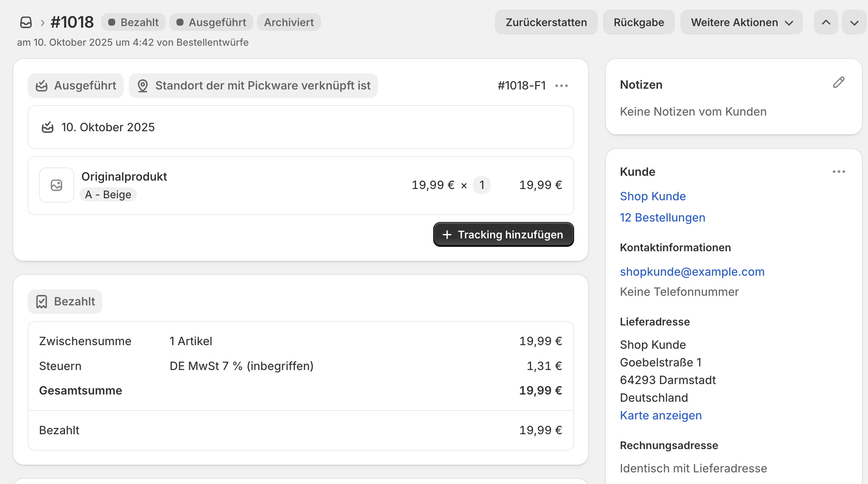Viewport: 868px width, 484px height.
Task: Go to previous order with up chevron
Action: tap(825, 22)
